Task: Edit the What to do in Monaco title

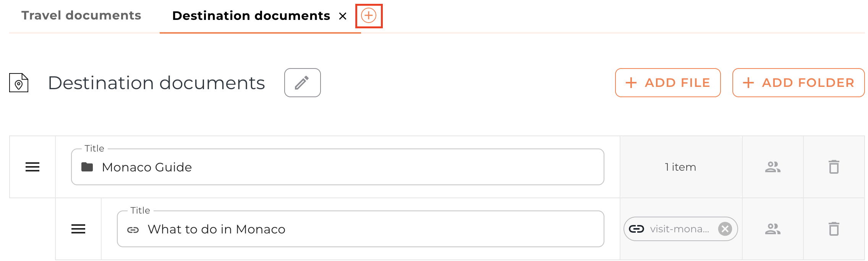Action: tap(367, 229)
